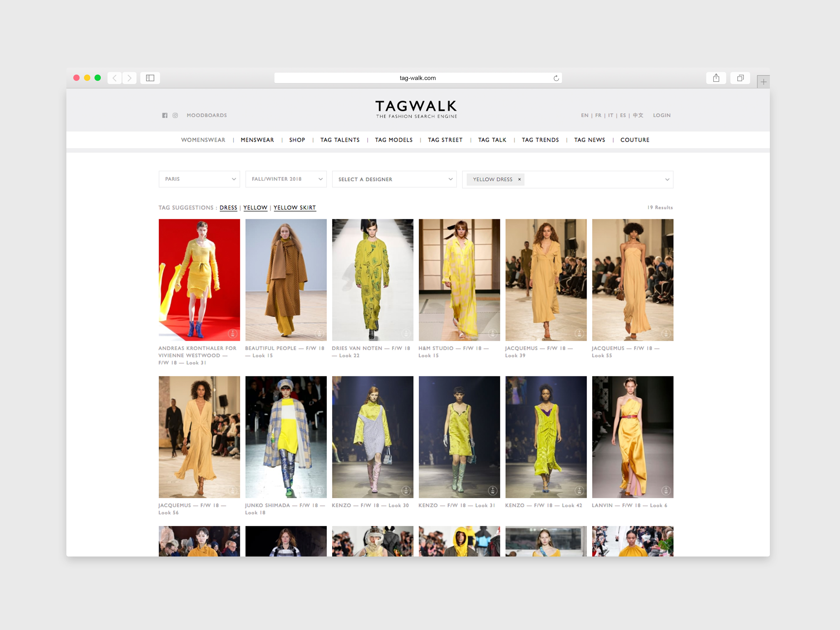The image size is (840, 630).
Task: Add a new tab with the plus button
Action: [763, 82]
